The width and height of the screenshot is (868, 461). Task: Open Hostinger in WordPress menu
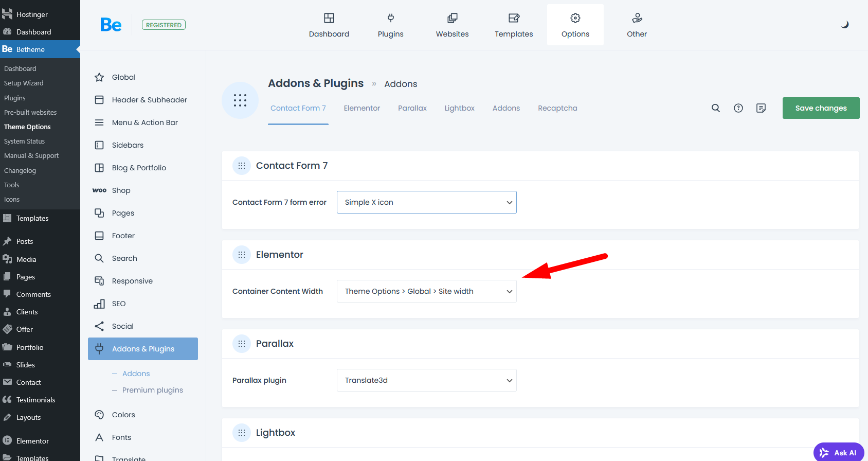coord(40,14)
